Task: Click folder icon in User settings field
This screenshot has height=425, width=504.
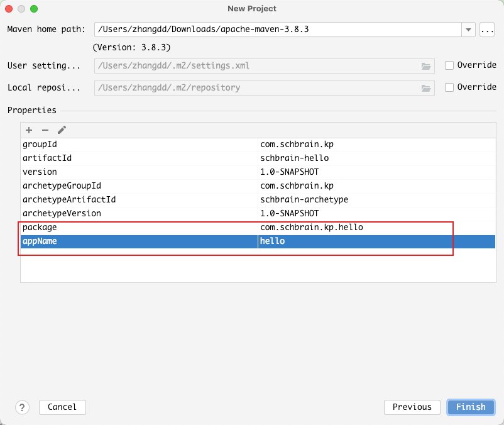Action: [426, 66]
